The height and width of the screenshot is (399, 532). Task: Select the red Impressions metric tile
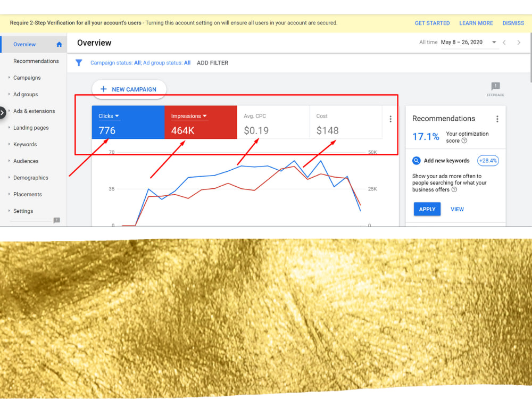pyautogui.click(x=201, y=122)
